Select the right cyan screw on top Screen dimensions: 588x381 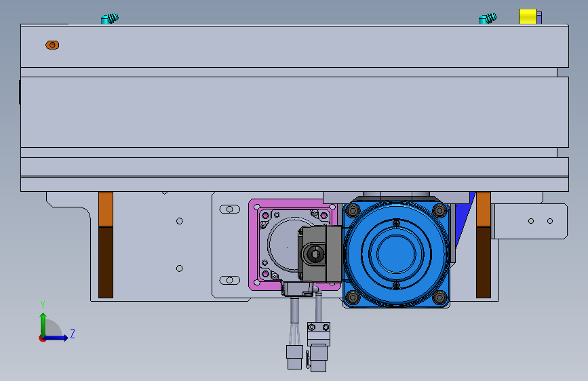(x=488, y=18)
